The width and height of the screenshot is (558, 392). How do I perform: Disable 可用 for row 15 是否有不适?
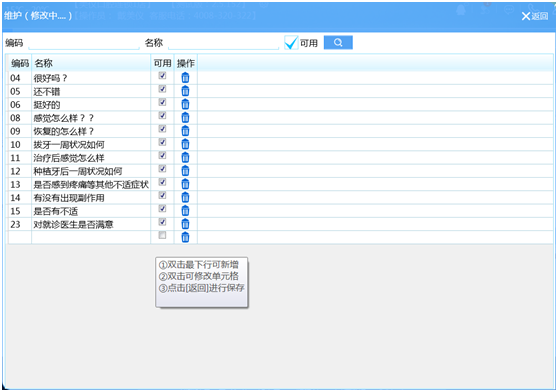point(162,209)
